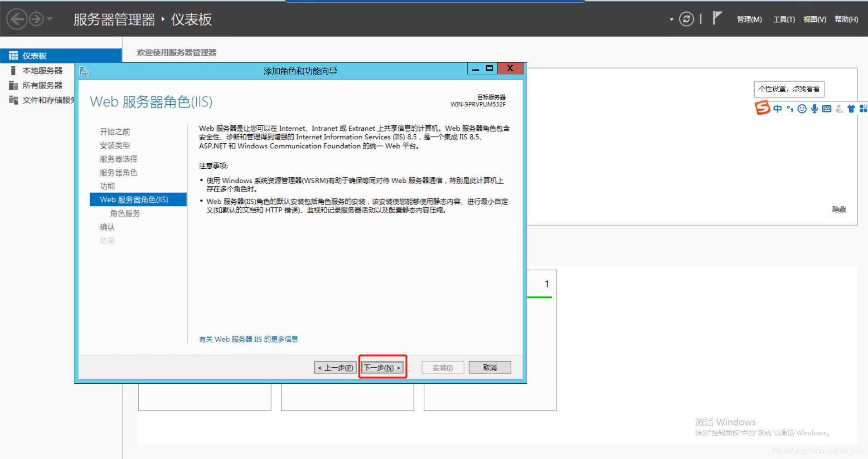This screenshot has height=459, width=868.
Task: Select Web 服务器角色(IIS) wizard step
Action: point(138,200)
